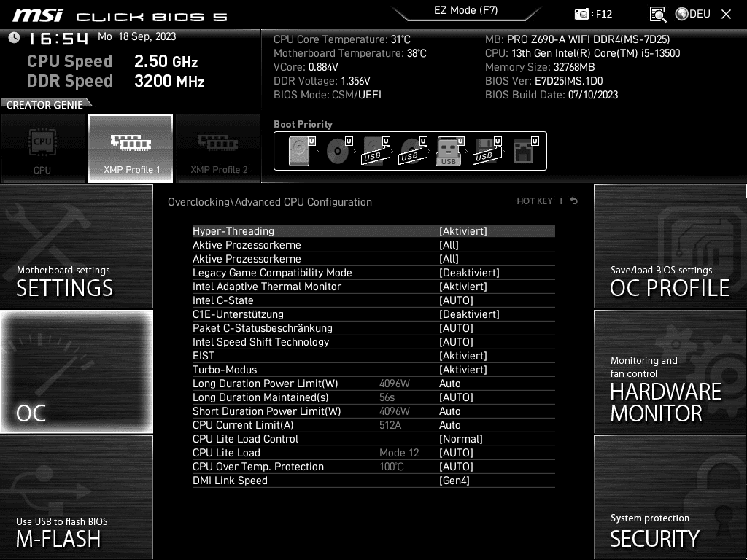Select the network boot device icon

click(x=525, y=151)
